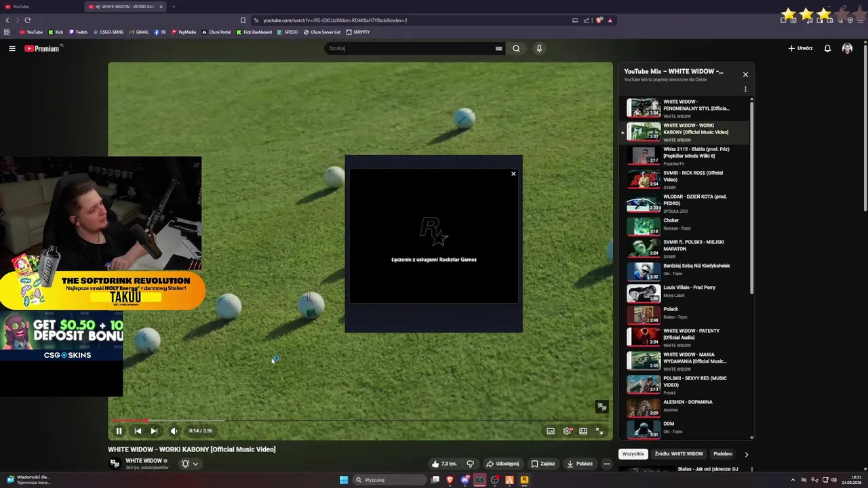Focus the Szukaj YouTube search field
The image size is (868, 488).
(x=410, y=48)
